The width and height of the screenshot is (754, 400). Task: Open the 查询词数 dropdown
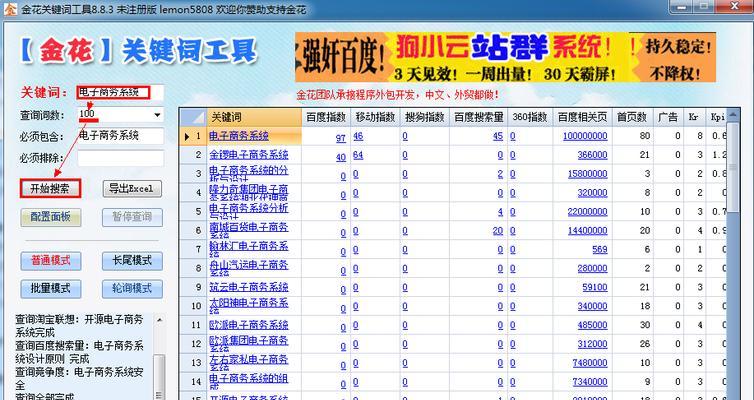(x=157, y=115)
